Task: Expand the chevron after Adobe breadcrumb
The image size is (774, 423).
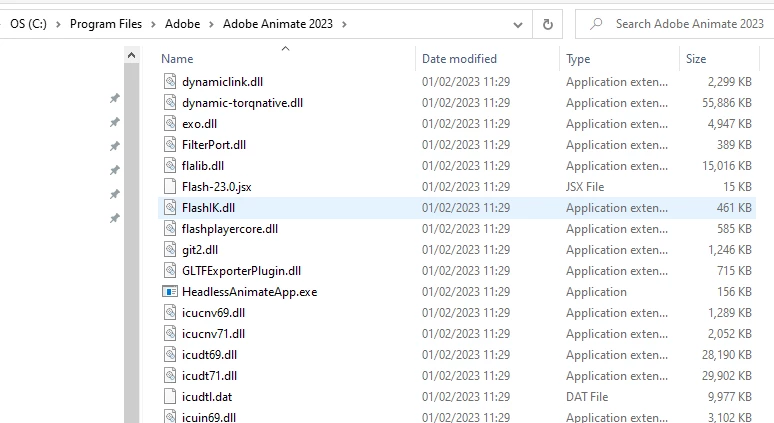Action: pos(211,24)
